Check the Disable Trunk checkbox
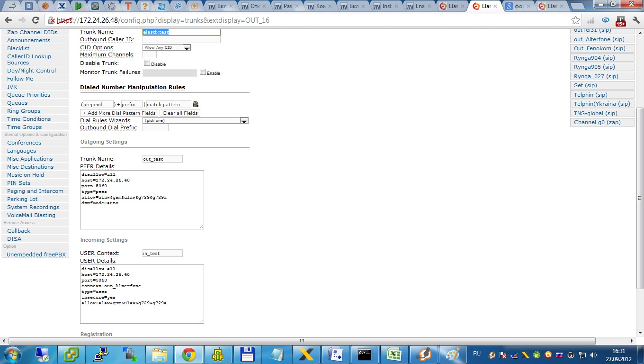The width and height of the screenshot is (644, 364). (147, 63)
